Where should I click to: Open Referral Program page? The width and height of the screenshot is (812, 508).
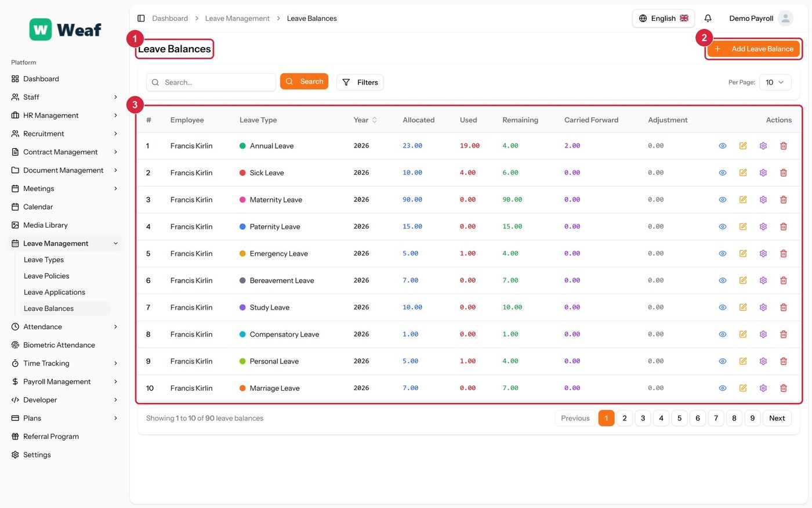point(64,437)
